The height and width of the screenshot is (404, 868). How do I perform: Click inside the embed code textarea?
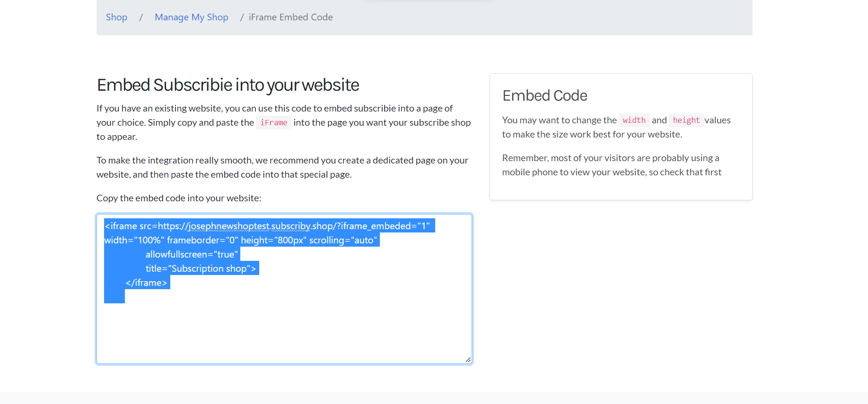pyautogui.click(x=284, y=289)
